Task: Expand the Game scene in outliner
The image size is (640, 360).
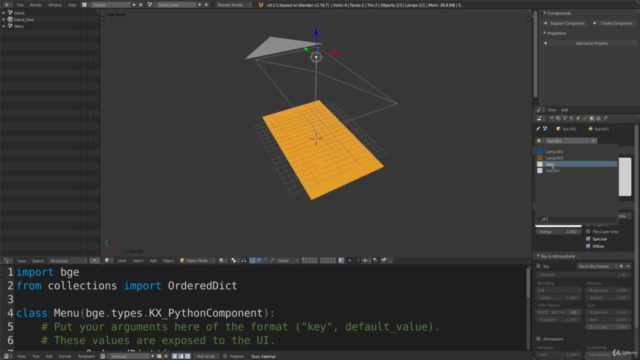Action: [x=4, y=13]
